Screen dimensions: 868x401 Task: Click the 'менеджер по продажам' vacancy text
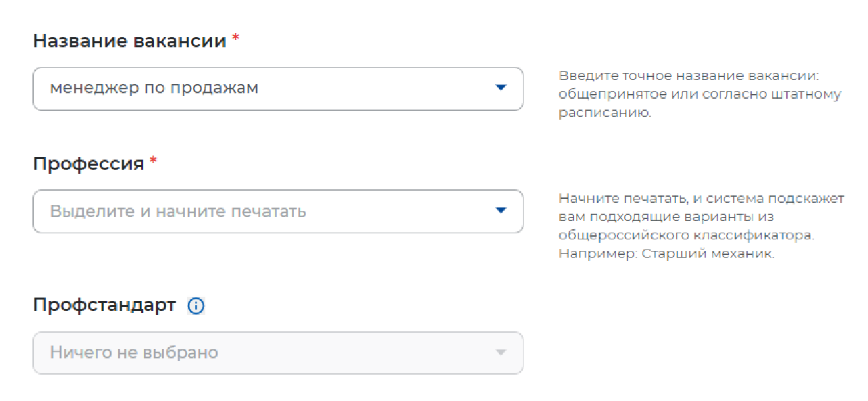click(x=154, y=88)
